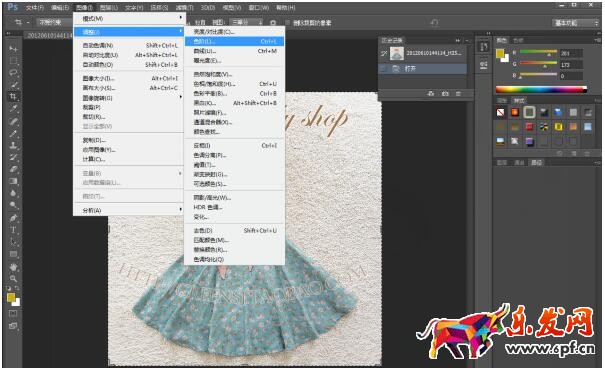Select the Horizontal Type tool

point(14,230)
